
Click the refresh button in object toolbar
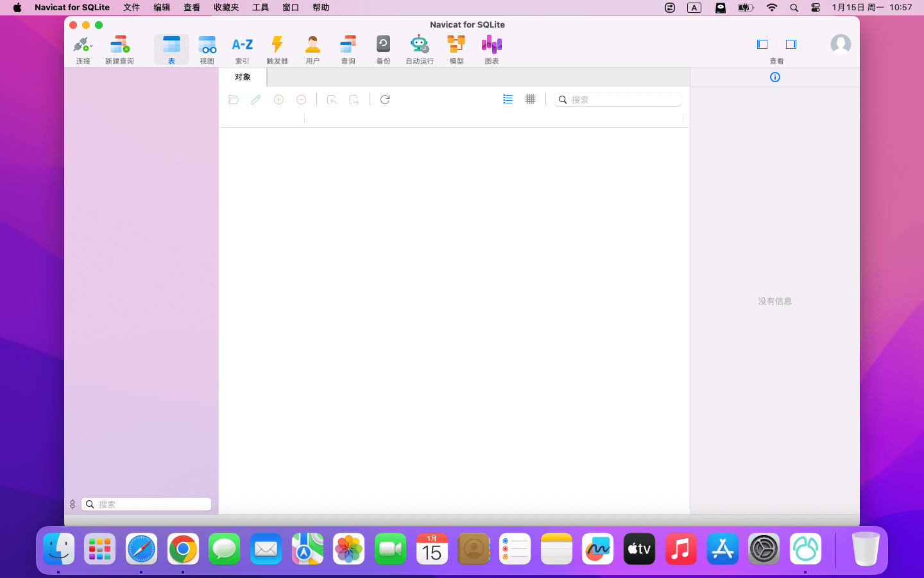(x=385, y=100)
